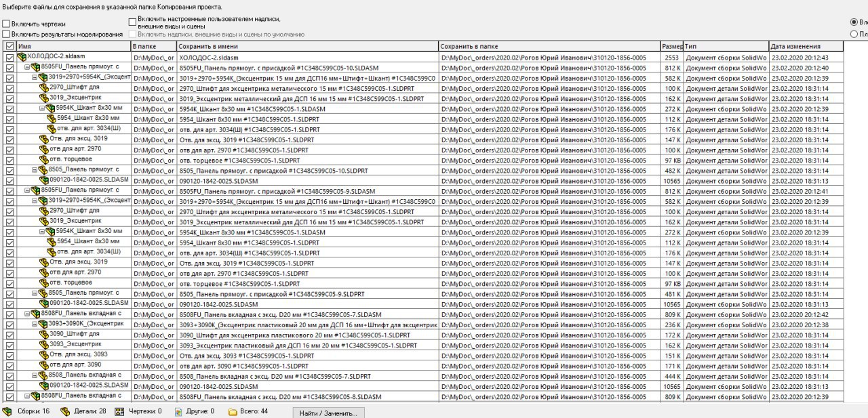The height and width of the screenshot is (418, 868).
Task: Click save-name cell 'ХОЛОДОС-2.sldasm'
Action: click(307, 58)
